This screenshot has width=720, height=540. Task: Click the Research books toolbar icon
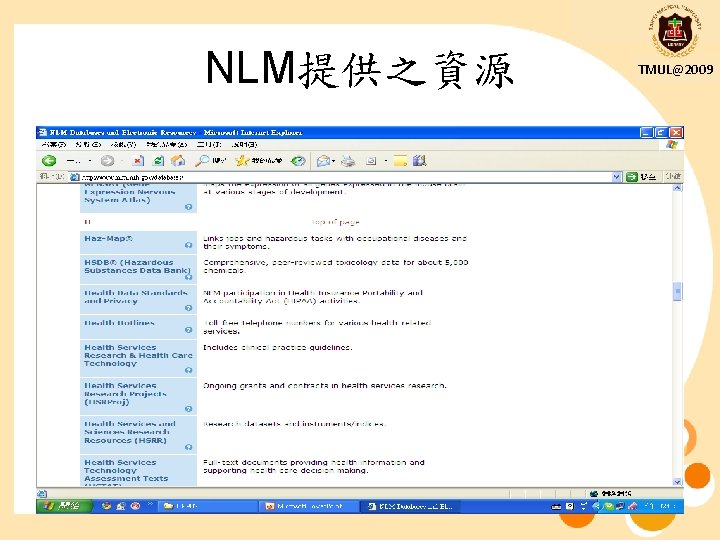pyautogui.click(x=419, y=161)
